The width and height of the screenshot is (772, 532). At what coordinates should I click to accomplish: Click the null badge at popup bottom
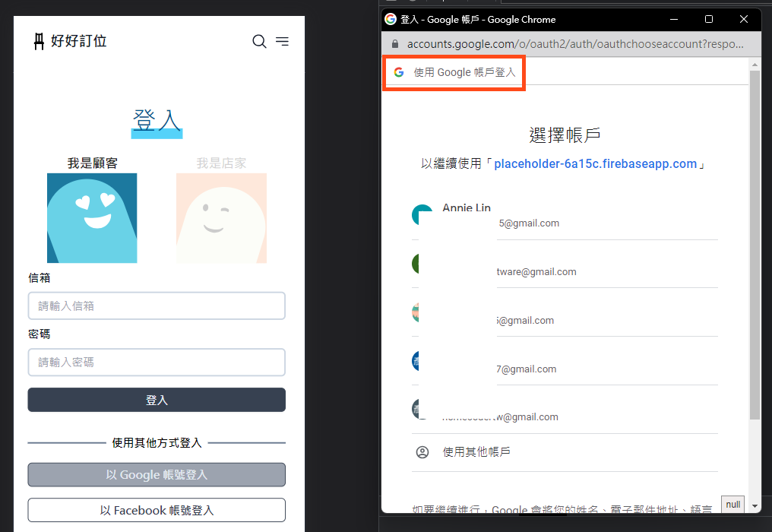(732, 505)
